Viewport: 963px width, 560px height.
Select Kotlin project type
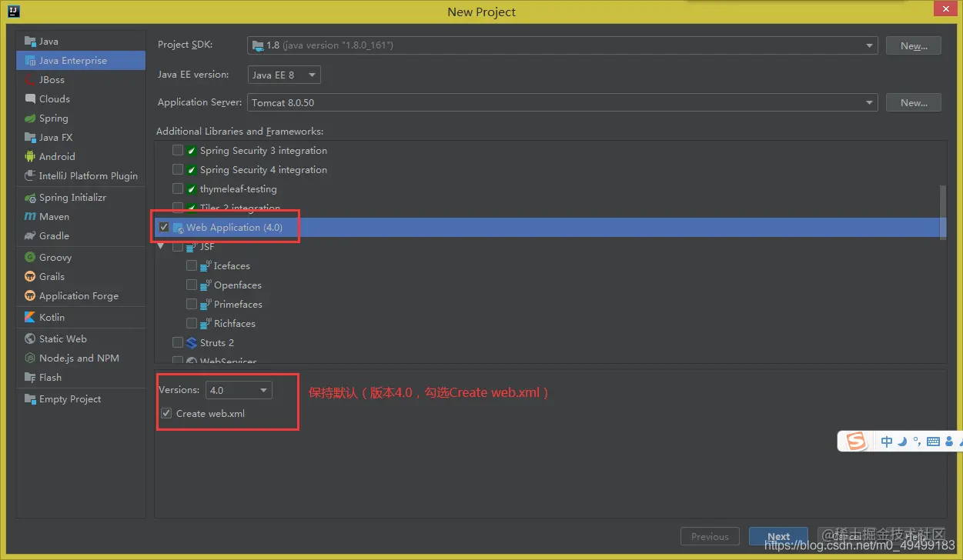point(81,318)
